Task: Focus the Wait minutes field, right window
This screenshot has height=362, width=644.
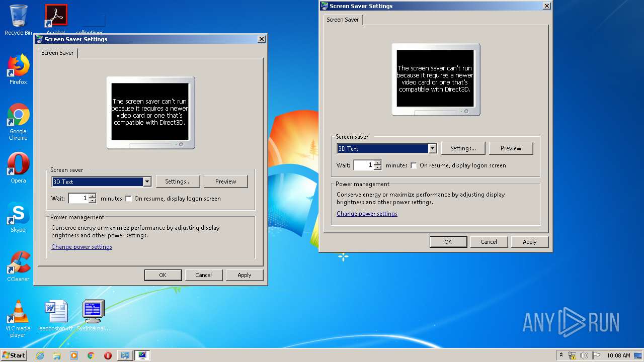Action: point(364,165)
